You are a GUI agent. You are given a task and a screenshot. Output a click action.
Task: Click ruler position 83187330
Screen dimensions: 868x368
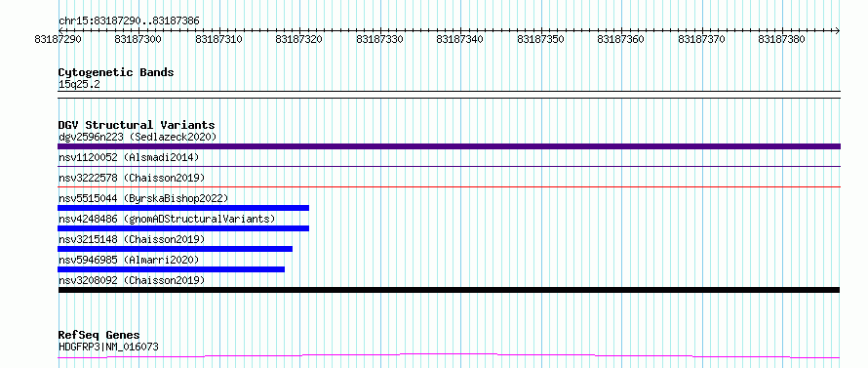pos(379,39)
